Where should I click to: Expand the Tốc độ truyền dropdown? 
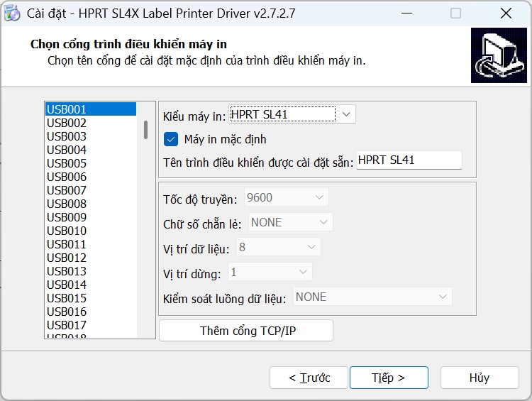(286, 198)
